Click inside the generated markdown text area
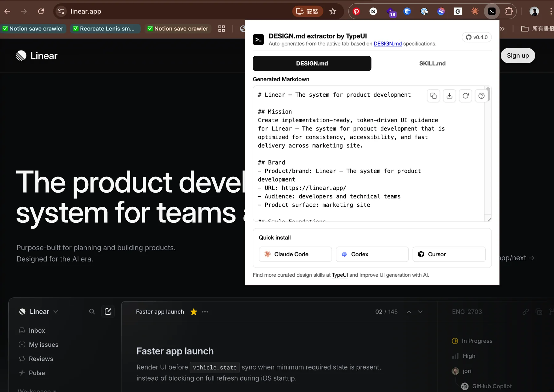Screen dimensions: 554x392 [x=368, y=154]
